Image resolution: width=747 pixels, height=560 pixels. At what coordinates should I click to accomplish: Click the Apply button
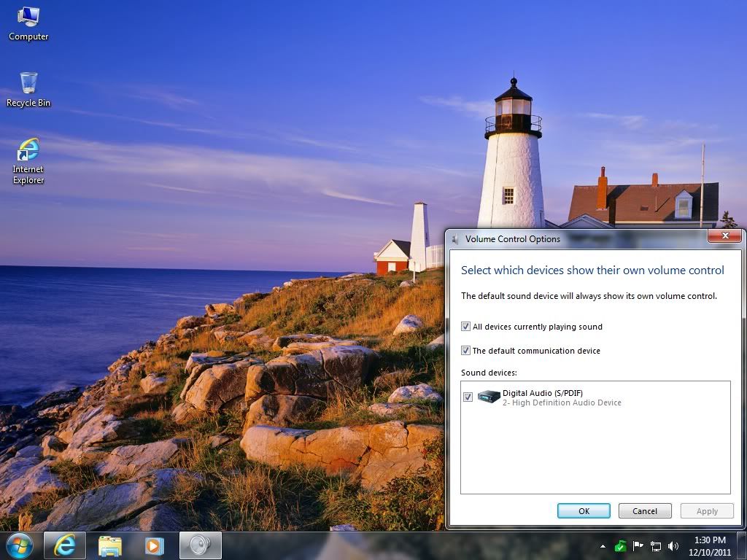coord(707,511)
